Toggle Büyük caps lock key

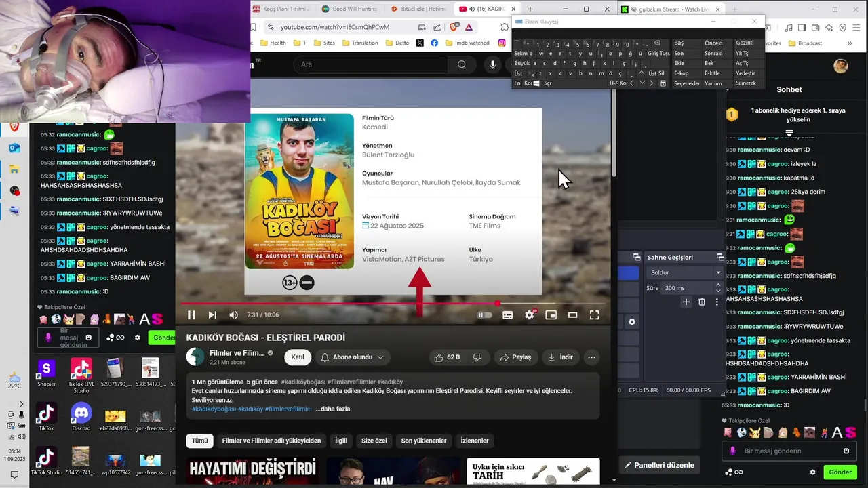click(x=522, y=63)
